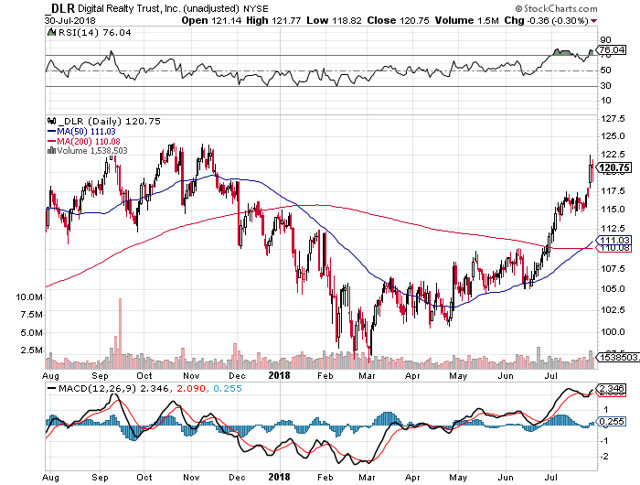Click the RSI 30 level label

(606, 86)
